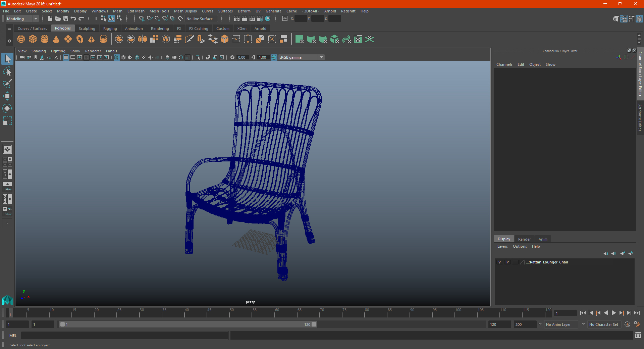Create a polygon cylinder from the shelf
Viewport: 644px width, 349px height.
click(45, 39)
